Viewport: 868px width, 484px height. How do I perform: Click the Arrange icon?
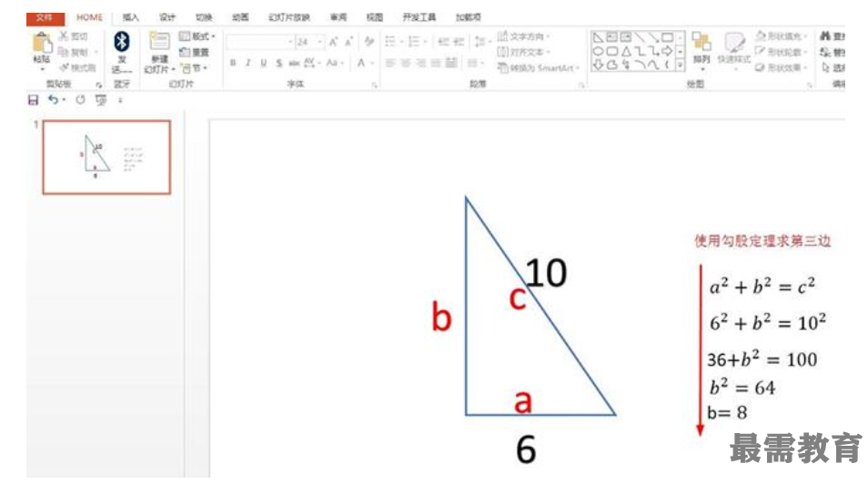click(x=701, y=42)
